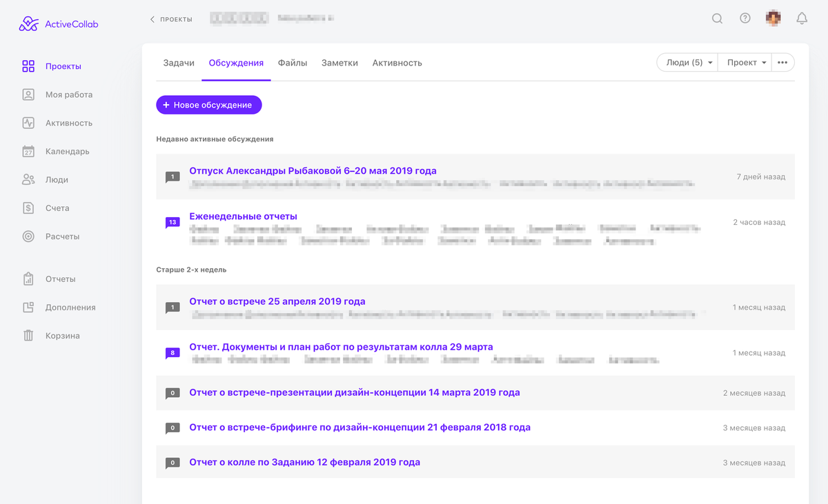This screenshot has height=504, width=828.
Task: Open Проекты in the sidebar
Action: [52, 66]
